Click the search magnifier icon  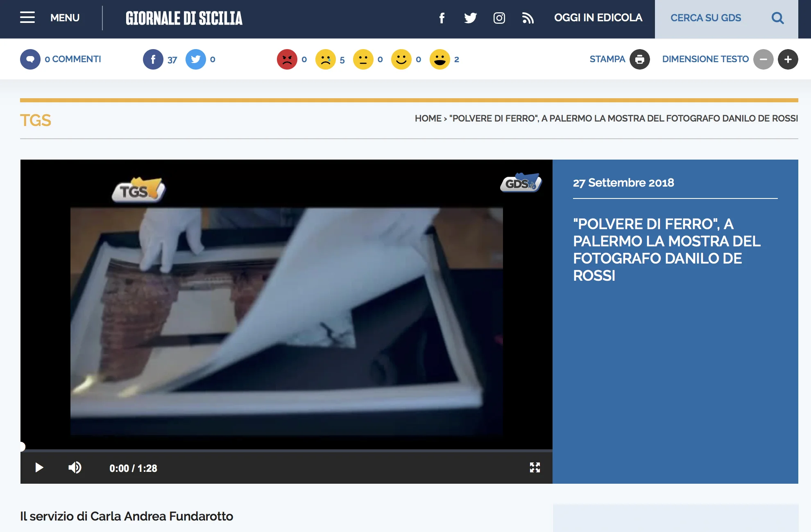[x=777, y=18]
